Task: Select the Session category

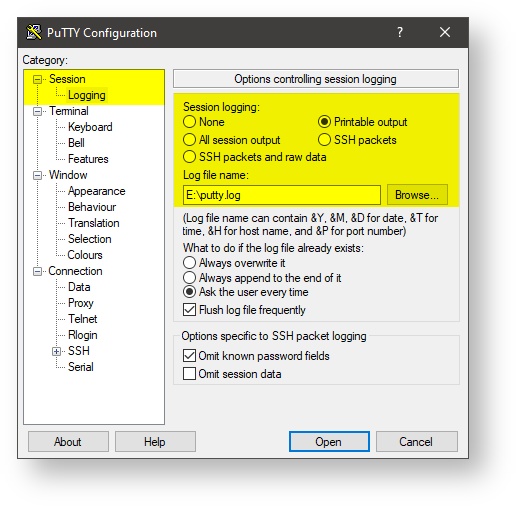Action: 67,79
